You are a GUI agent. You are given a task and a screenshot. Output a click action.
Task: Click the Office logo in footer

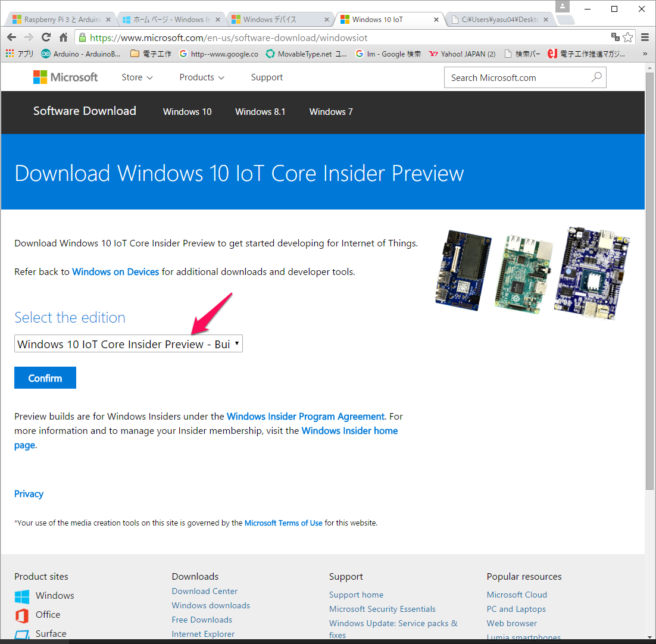click(x=22, y=615)
